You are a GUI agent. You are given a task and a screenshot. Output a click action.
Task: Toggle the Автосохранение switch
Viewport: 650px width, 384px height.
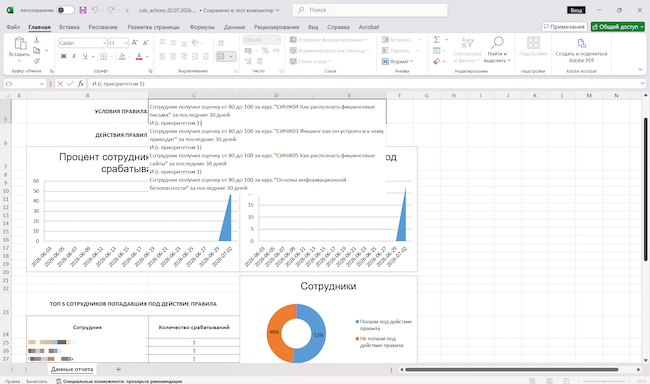point(65,10)
